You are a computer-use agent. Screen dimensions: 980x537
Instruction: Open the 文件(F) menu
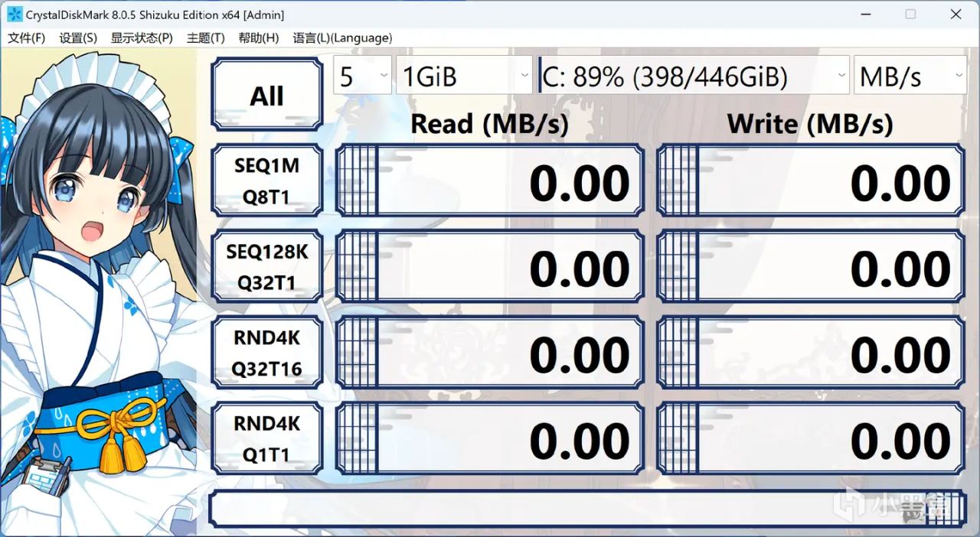pos(27,38)
